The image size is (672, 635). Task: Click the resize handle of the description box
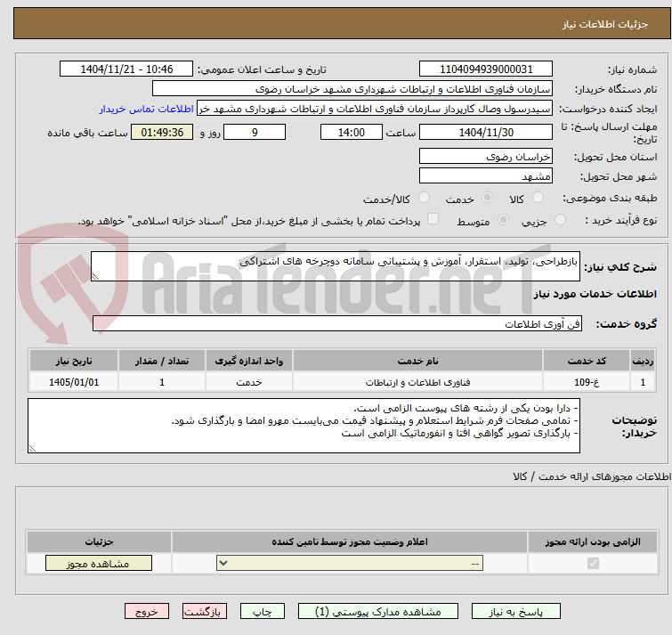[x=95, y=277]
